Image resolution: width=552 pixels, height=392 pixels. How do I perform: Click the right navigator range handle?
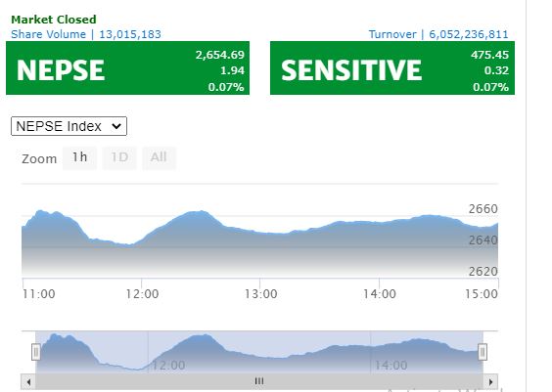483,352
